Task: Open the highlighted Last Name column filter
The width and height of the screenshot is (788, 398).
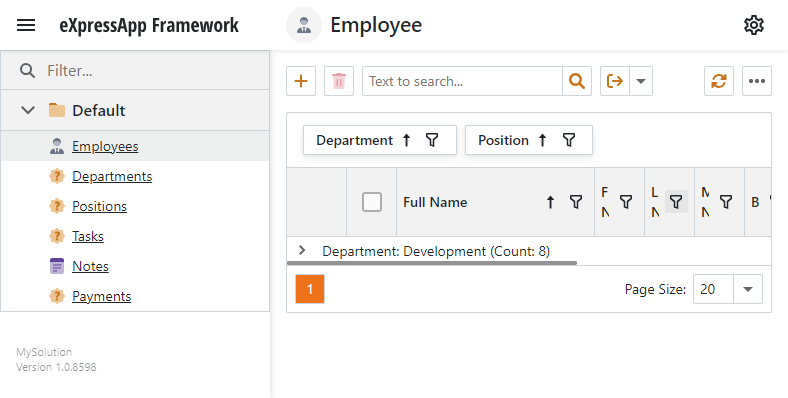Action: 676,202
